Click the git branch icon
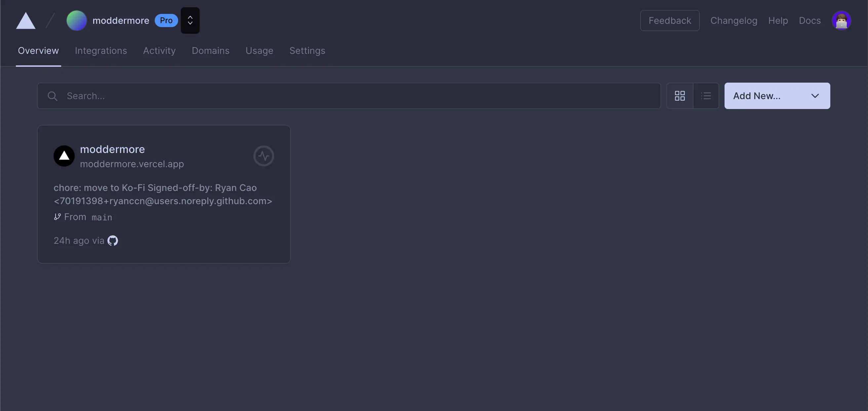The image size is (868, 411). [57, 217]
